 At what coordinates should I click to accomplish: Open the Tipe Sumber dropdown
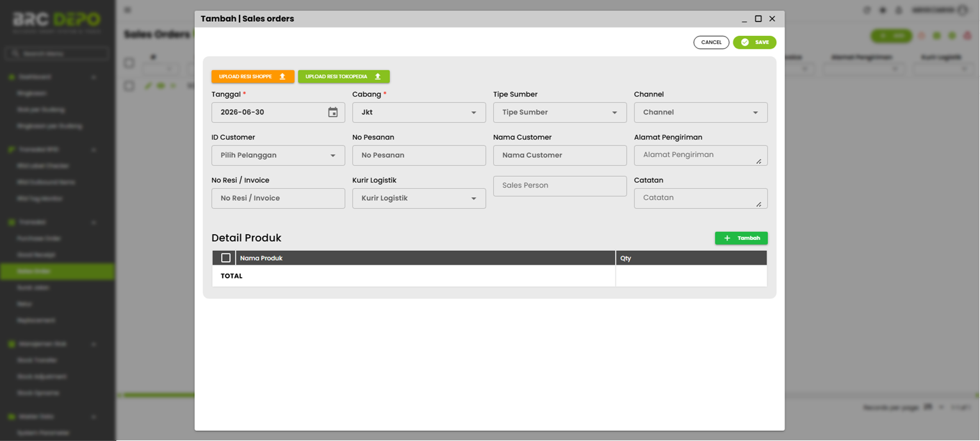pyautogui.click(x=560, y=113)
